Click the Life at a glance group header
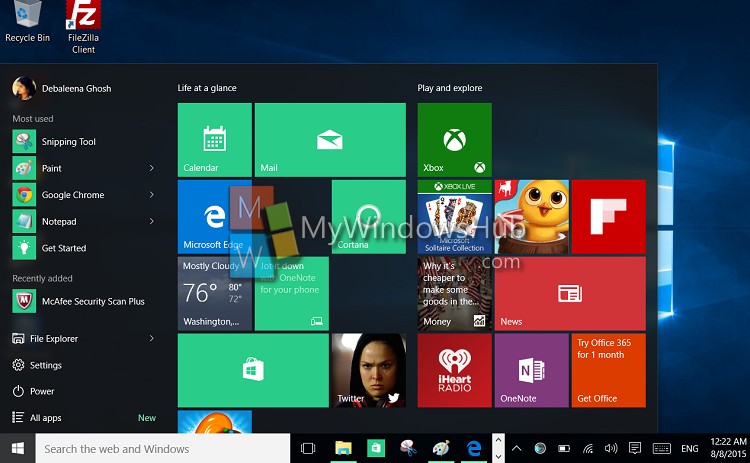This screenshot has width=750, height=463. [207, 88]
